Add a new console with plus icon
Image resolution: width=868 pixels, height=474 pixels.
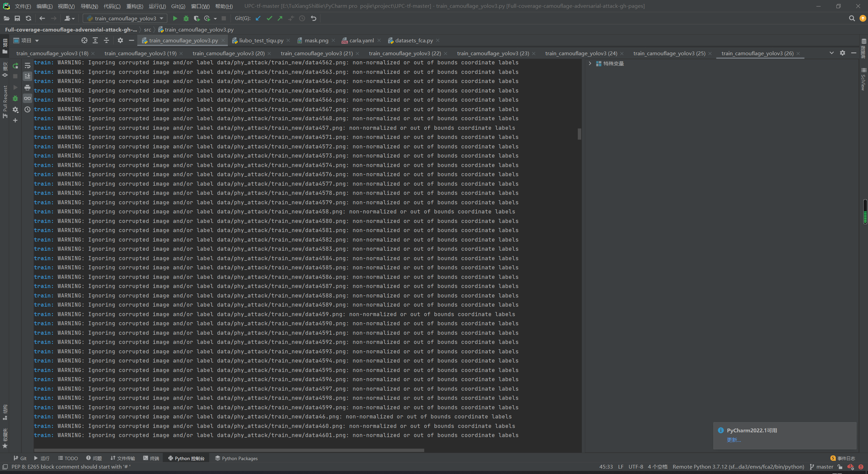(15, 120)
